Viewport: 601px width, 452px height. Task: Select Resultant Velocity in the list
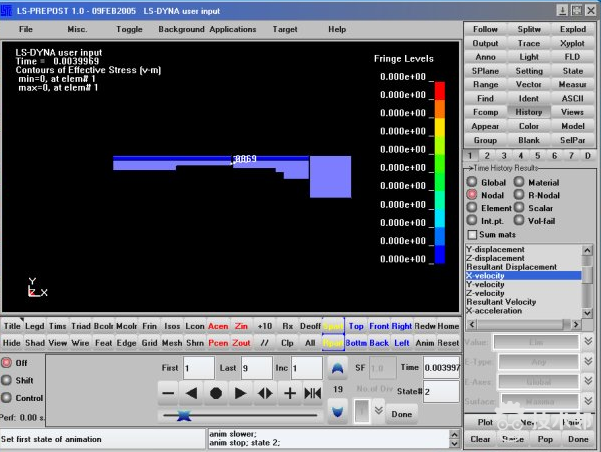click(x=515, y=301)
